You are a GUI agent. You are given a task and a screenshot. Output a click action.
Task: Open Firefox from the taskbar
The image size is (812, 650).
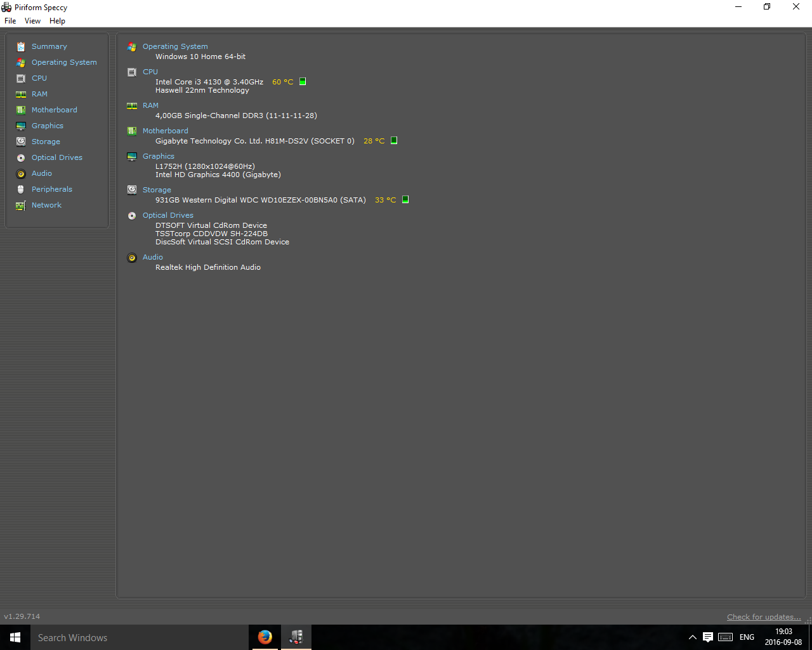[265, 637]
